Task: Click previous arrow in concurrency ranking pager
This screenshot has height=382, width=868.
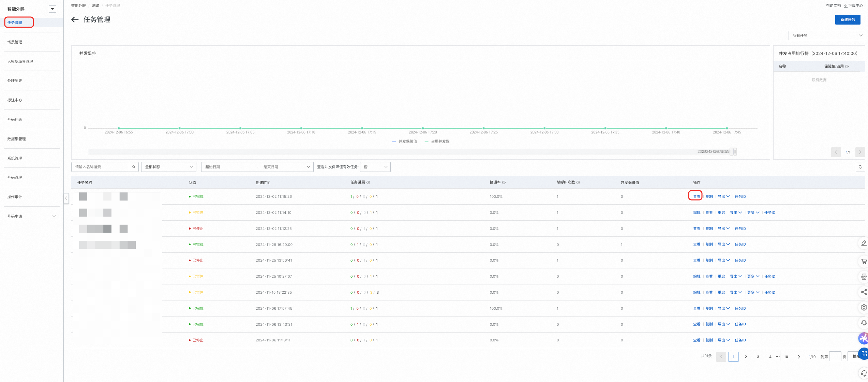Action: click(x=836, y=152)
